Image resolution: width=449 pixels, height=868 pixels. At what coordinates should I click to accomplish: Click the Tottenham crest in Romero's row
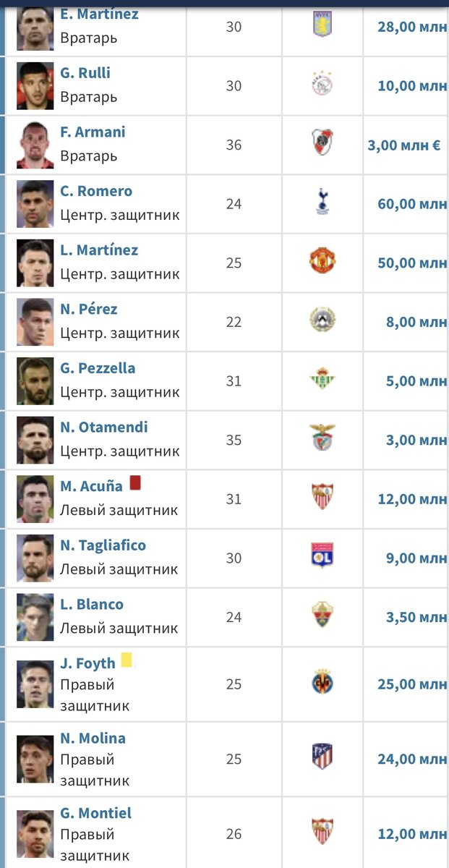[x=322, y=203]
